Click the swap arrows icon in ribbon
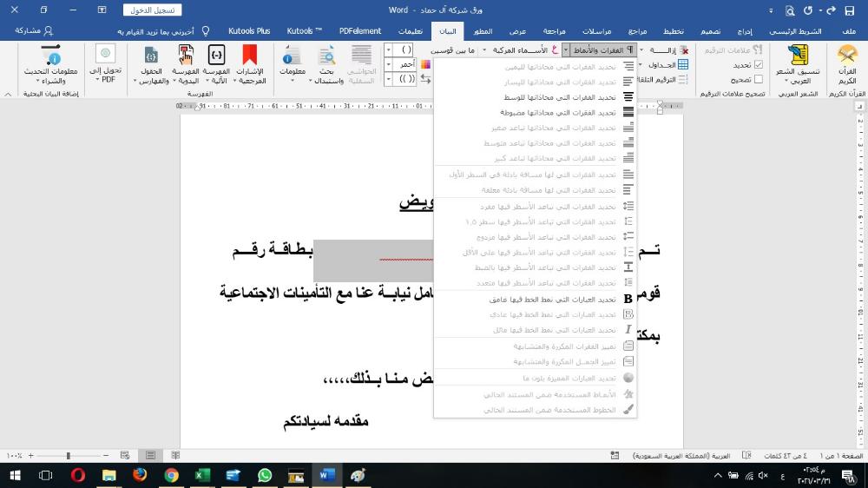This screenshot has height=488, width=868. [x=425, y=79]
